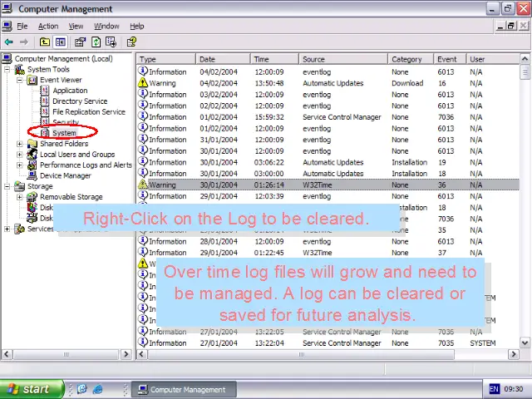Sort events by Source column
The width and height of the screenshot is (532, 399).
click(343, 59)
